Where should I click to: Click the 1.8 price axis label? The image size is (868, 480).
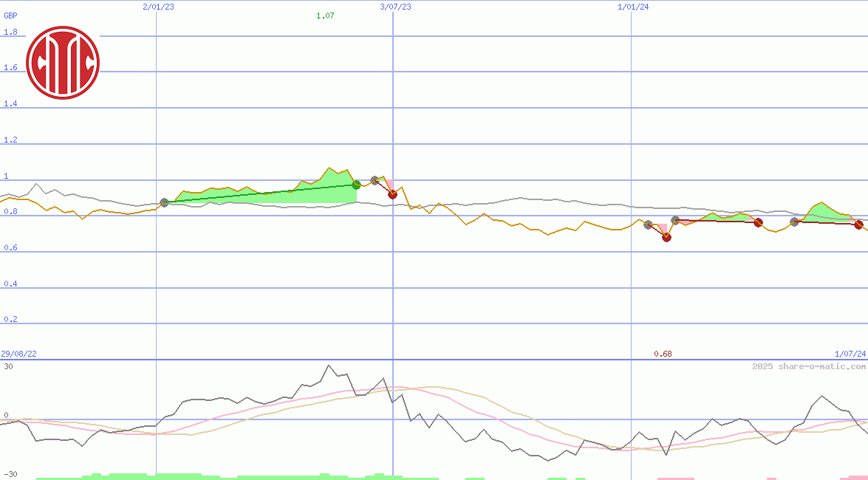[x=10, y=32]
